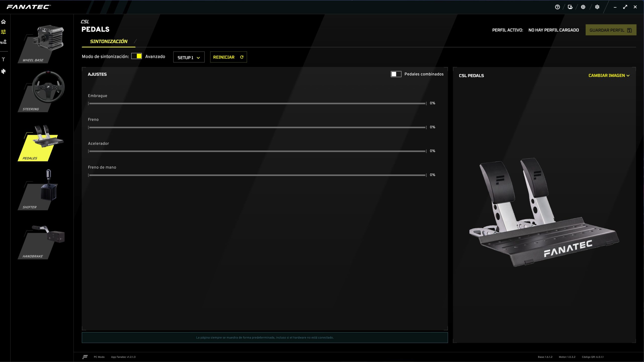This screenshot has height=362, width=644.
Task: Click the REINICIAR button
Action: [x=228, y=57]
